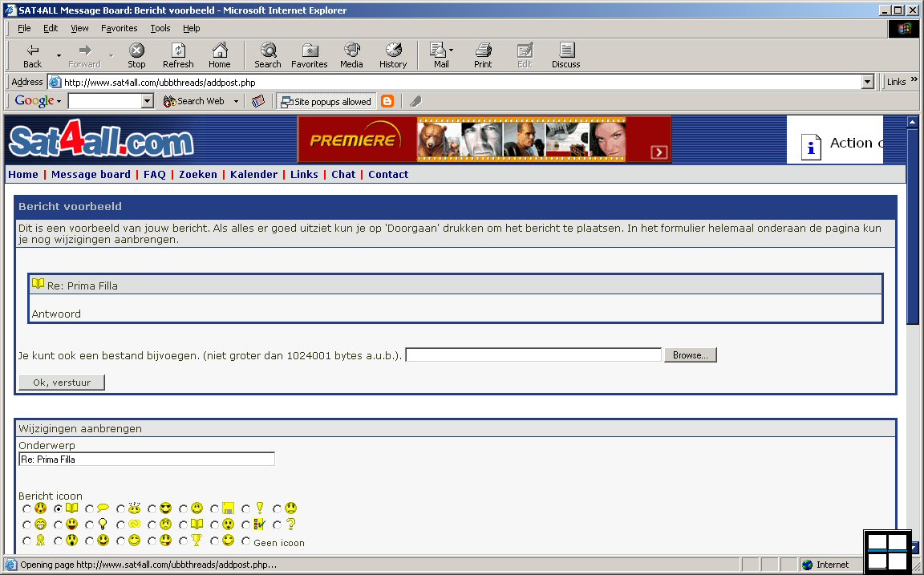Open the Contact navigation link
Screen dimensions: 924x575
pyautogui.click(x=388, y=174)
